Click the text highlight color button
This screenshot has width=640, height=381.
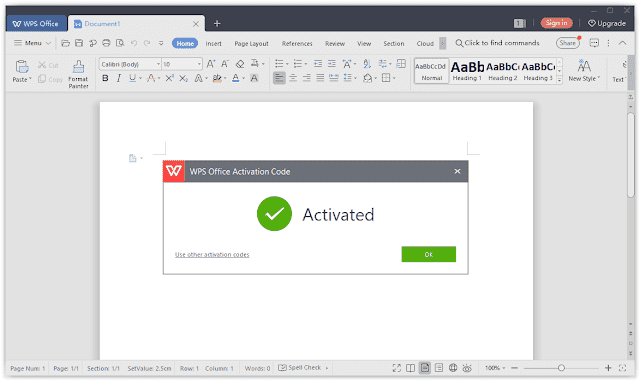(217, 78)
